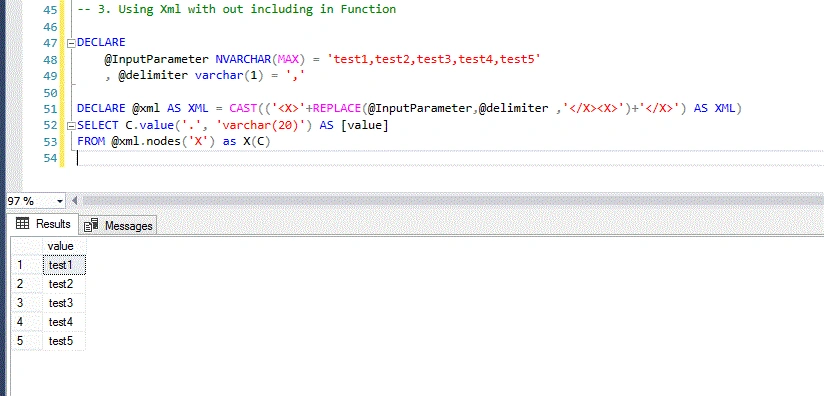Collapse the DECLARE block at line 47
The height and width of the screenshot is (396, 824).
pos(71,43)
